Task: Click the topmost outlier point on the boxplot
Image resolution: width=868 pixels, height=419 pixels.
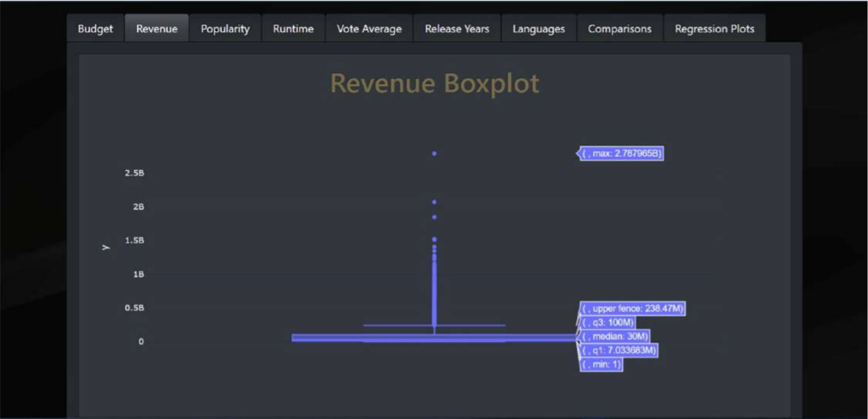Action: click(434, 153)
